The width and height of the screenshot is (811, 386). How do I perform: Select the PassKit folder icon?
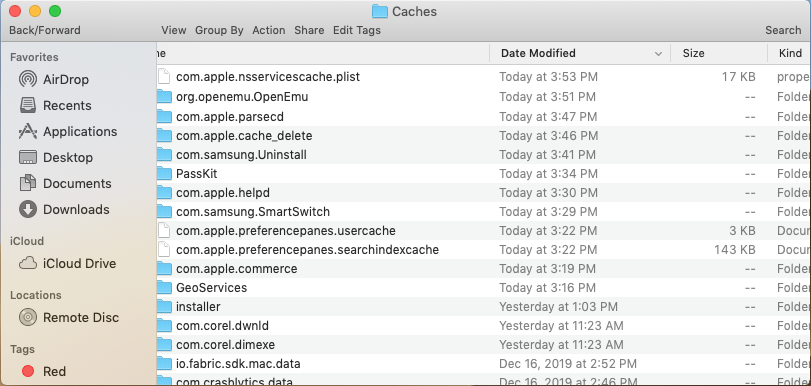point(164,174)
